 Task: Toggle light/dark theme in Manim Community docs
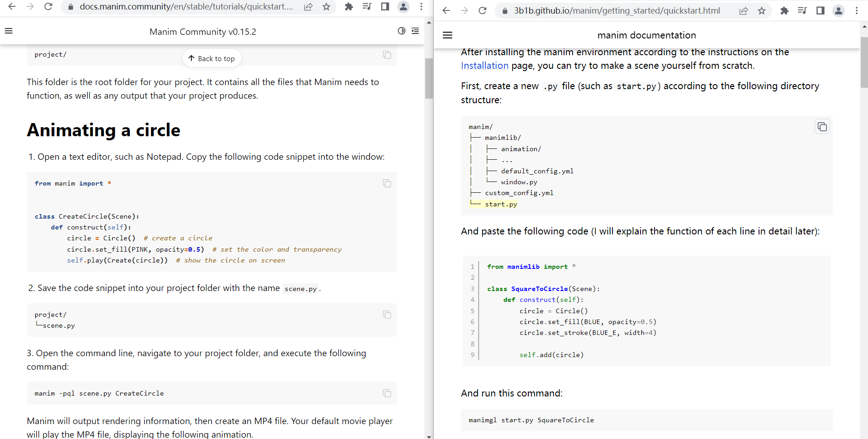coord(401,31)
